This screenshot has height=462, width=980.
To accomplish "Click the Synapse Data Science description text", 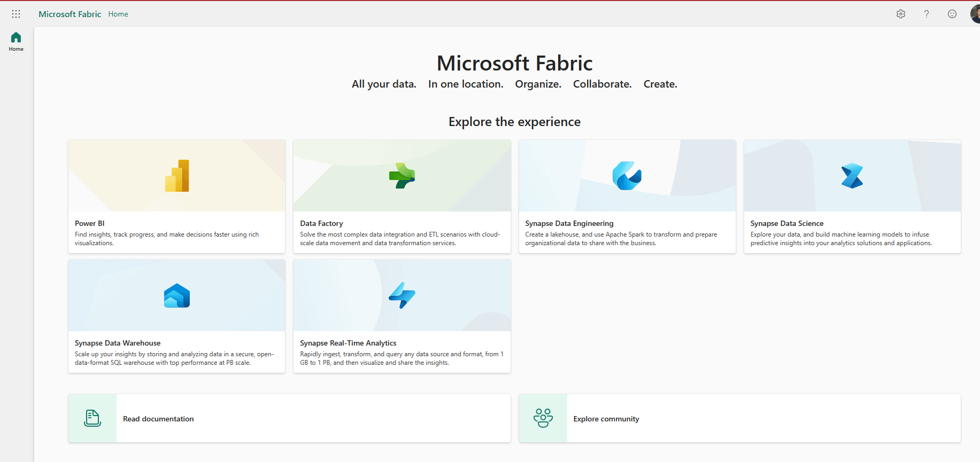I will (841, 239).
